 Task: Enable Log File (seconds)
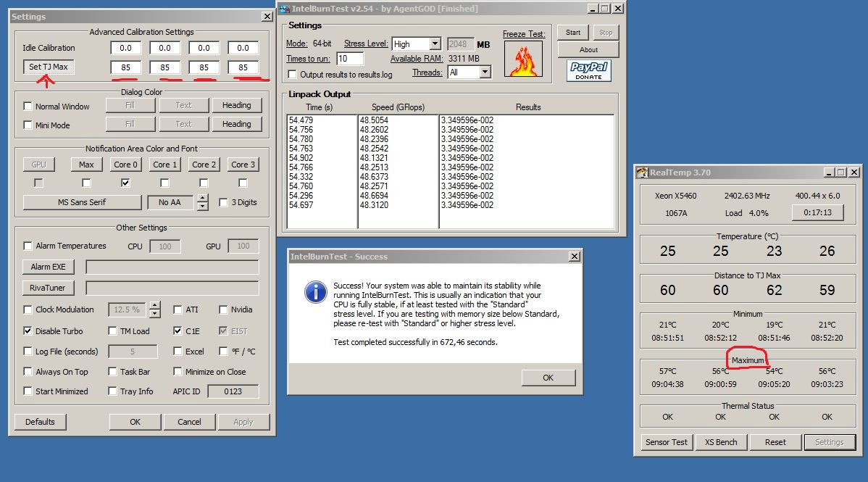28,352
